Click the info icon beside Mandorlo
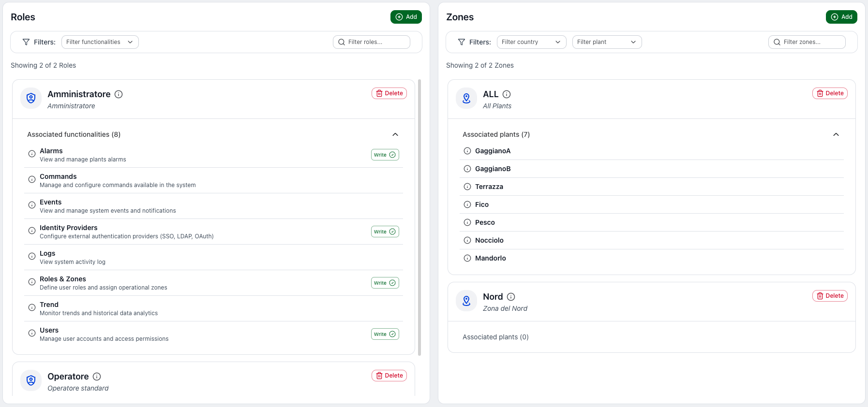This screenshot has width=868, height=407. (x=467, y=258)
